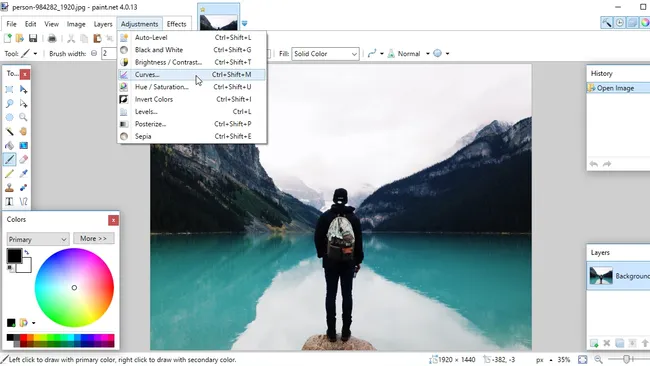650x366 pixels.
Task: Select the Pan hand tool
Action: [x=24, y=132]
